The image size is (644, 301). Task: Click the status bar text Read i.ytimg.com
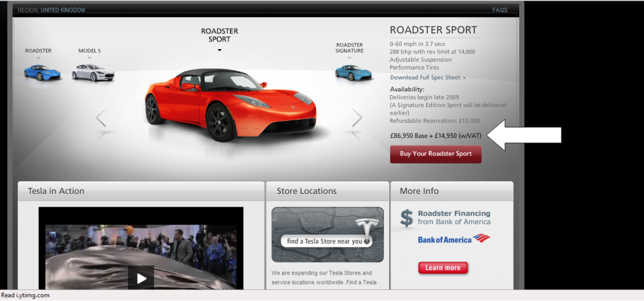click(x=25, y=295)
